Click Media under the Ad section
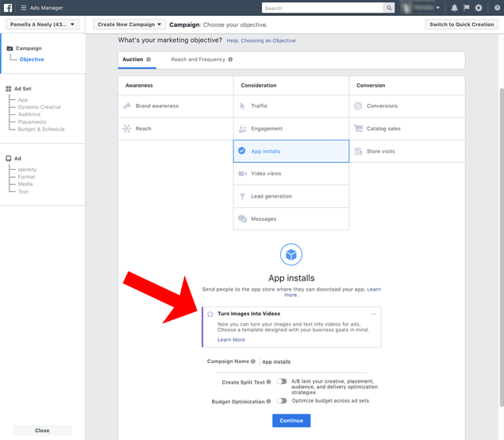Screen dimensions: 504x440 (25, 184)
